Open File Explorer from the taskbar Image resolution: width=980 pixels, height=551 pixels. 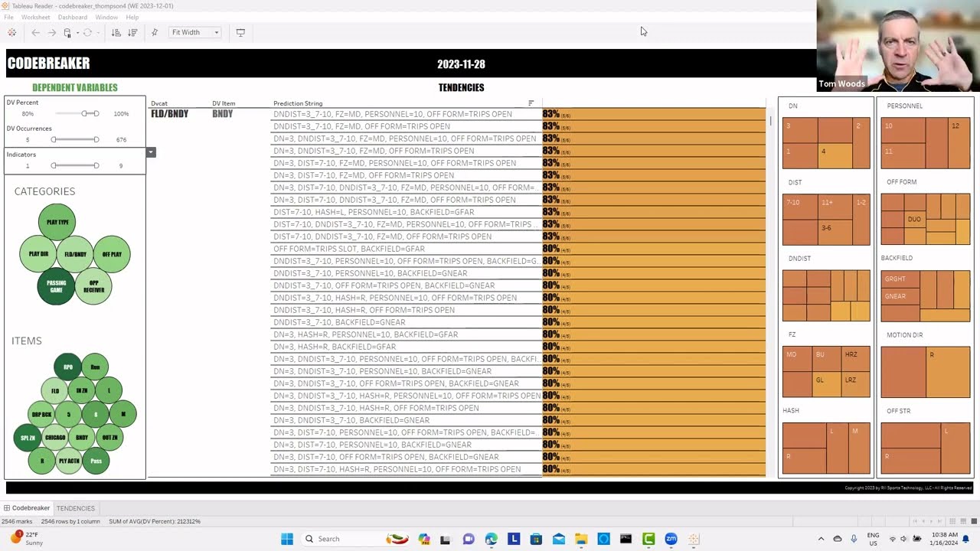click(581, 539)
